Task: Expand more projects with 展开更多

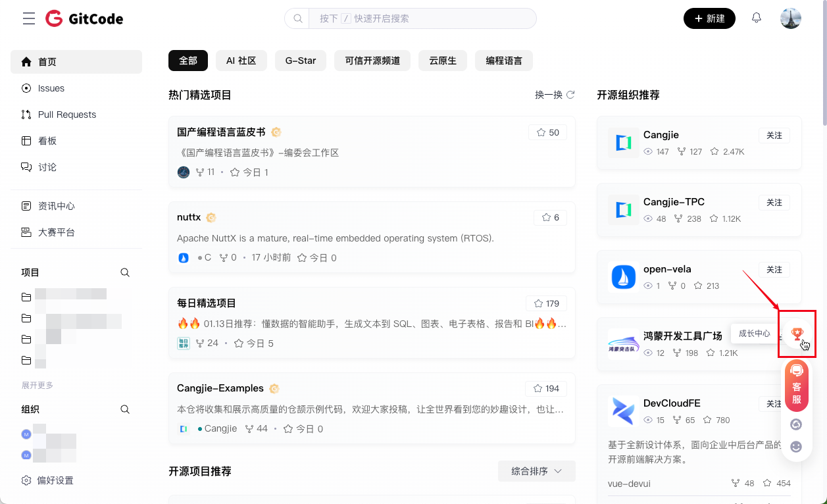Action: [x=38, y=386]
